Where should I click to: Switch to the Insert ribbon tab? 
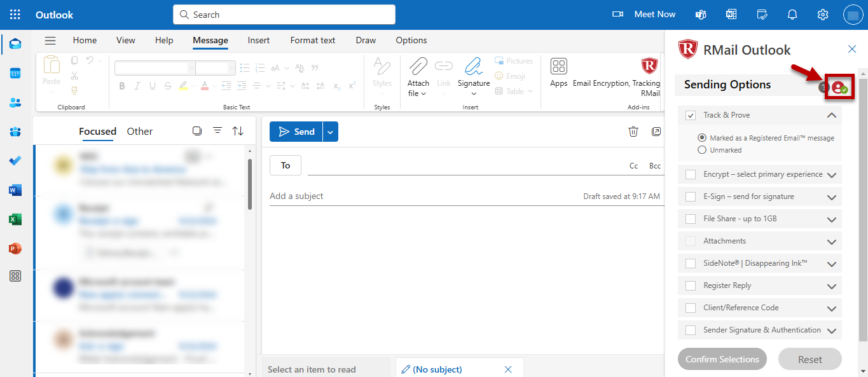[258, 40]
